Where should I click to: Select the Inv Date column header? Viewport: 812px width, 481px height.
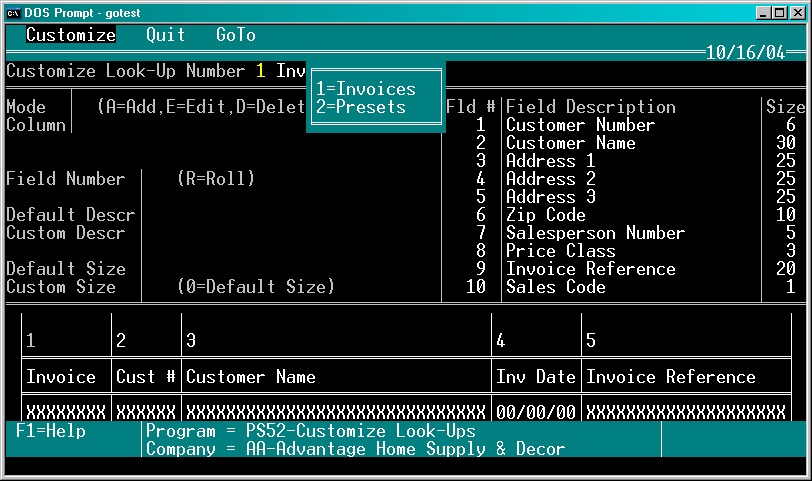[x=535, y=377]
